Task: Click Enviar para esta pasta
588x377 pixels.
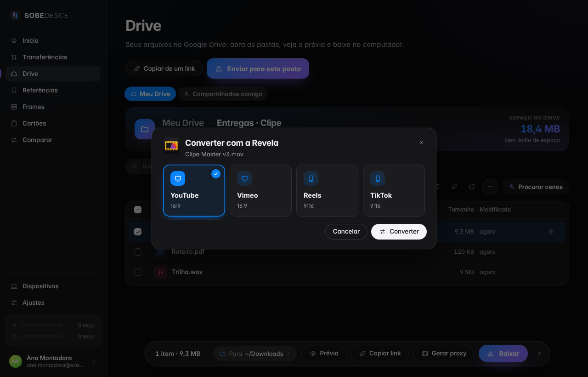Action: (x=258, y=69)
